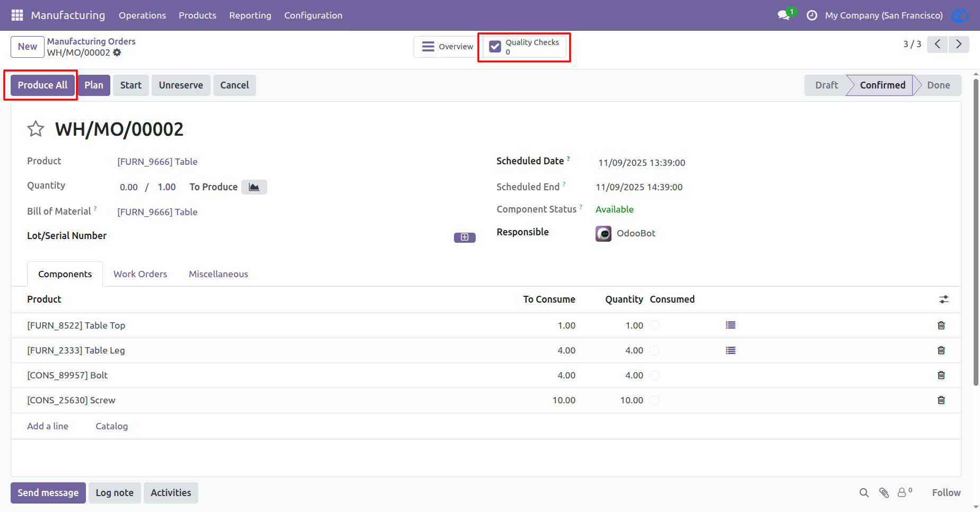Viewport: 980px width, 512px height.
Task: Set status to Done in statusbar
Action: [x=938, y=85]
